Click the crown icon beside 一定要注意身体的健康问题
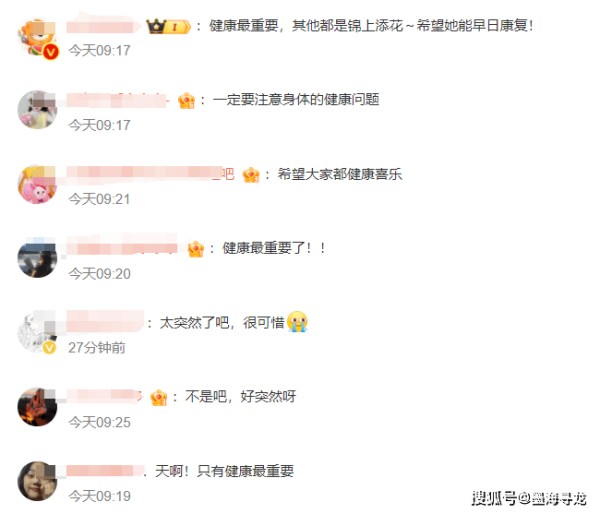Screen dimensions: 600x514 click(x=186, y=101)
